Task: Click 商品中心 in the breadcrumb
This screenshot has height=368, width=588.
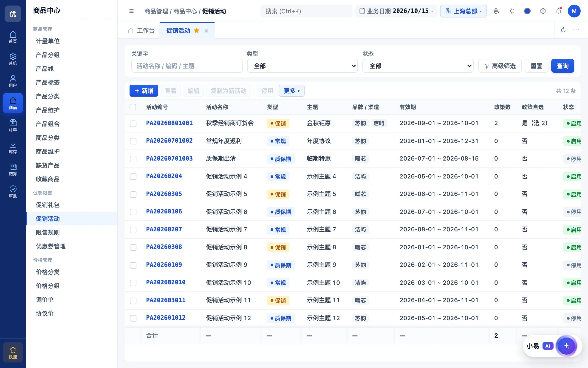Action: 185,11
